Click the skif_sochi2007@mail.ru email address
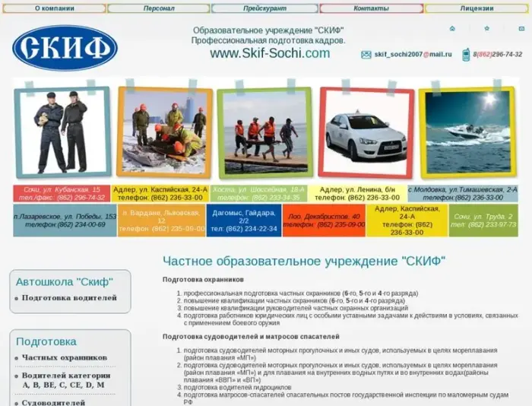 coord(413,54)
